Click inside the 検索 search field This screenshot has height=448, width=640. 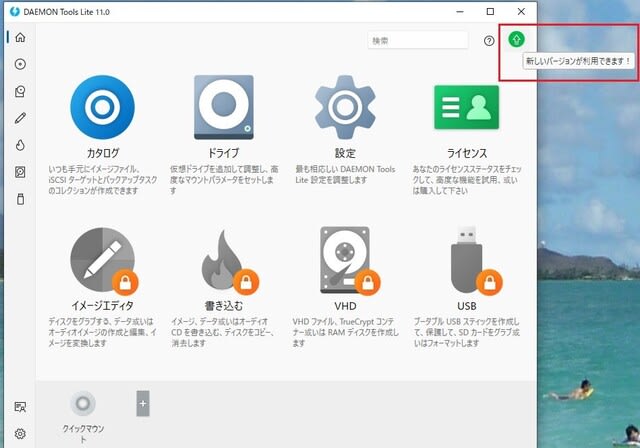[x=418, y=40]
